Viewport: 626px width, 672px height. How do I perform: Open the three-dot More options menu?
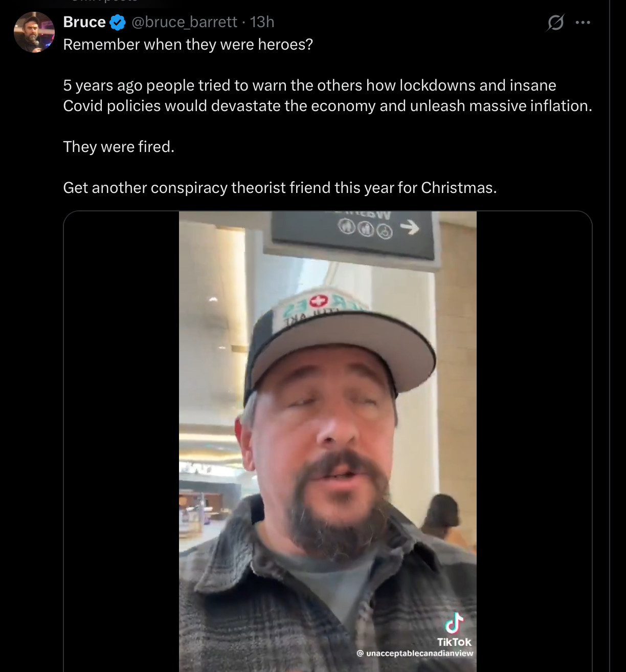[583, 23]
